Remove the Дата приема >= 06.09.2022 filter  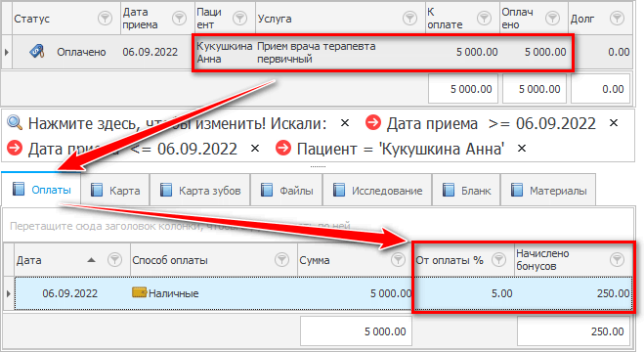614,123
